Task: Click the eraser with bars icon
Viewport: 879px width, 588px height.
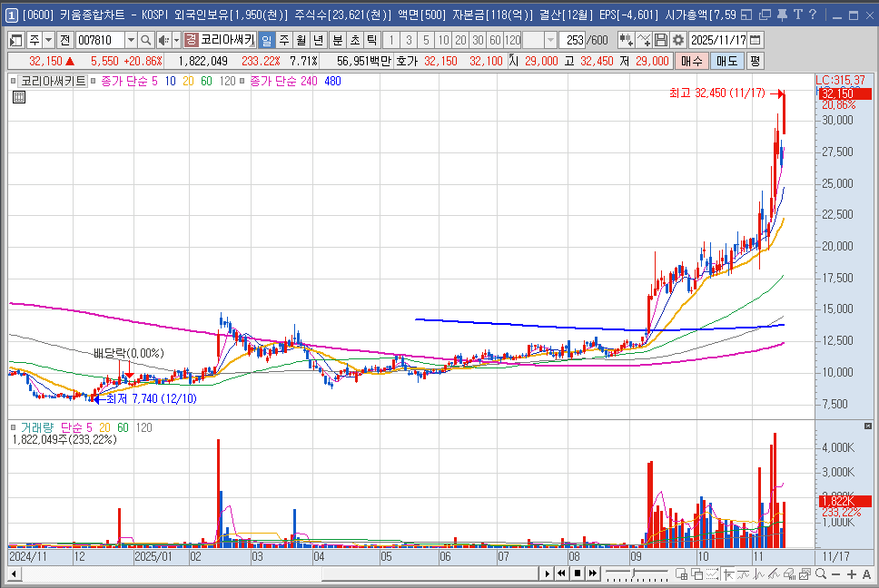Action: [x=790, y=574]
